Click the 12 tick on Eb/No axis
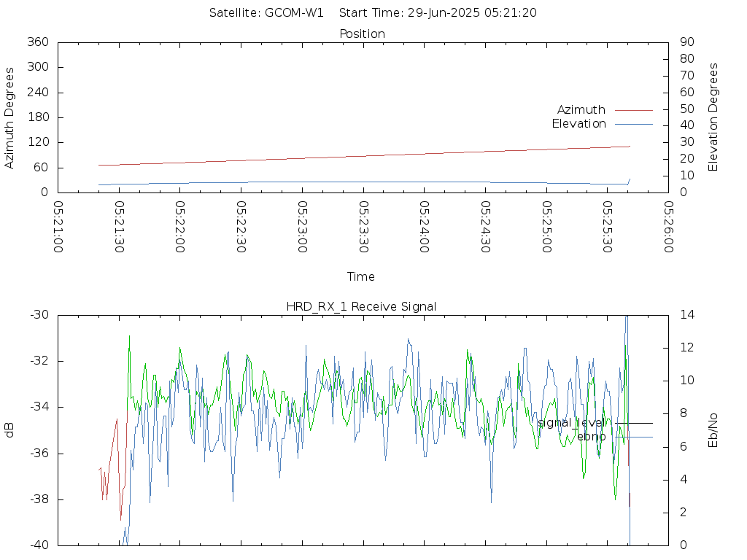Screen dimensions: 747x560 click(687, 347)
